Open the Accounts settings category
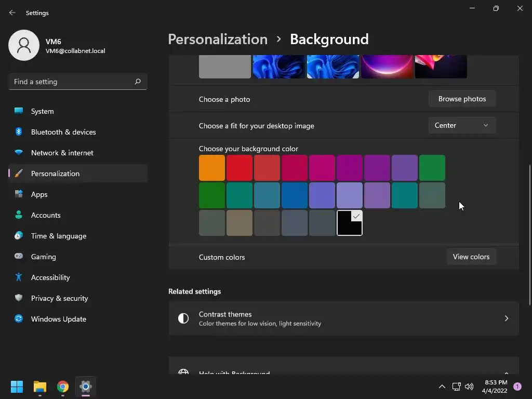 (78, 215)
